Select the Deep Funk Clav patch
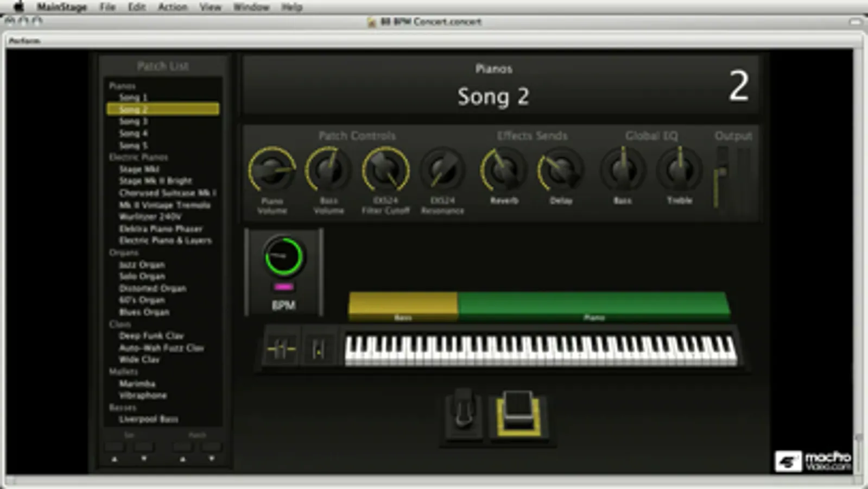The height and width of the screenshot is (489, 868). 151,336
